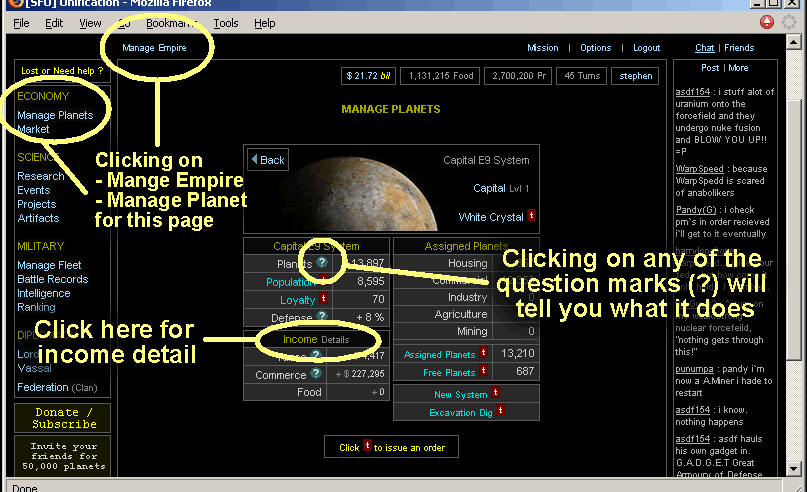Click the red order icon next to New System
807x492 pixels.
(x=496, y=394)
